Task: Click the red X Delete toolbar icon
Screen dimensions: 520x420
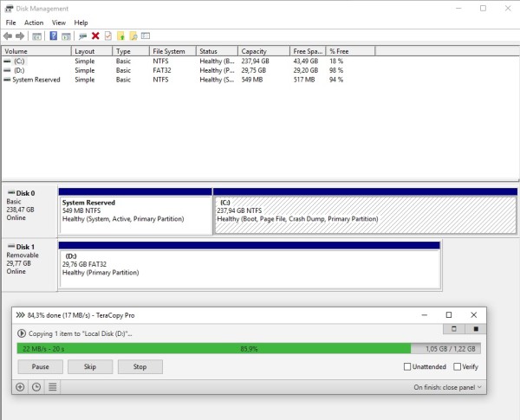Action: coord(95,36)
